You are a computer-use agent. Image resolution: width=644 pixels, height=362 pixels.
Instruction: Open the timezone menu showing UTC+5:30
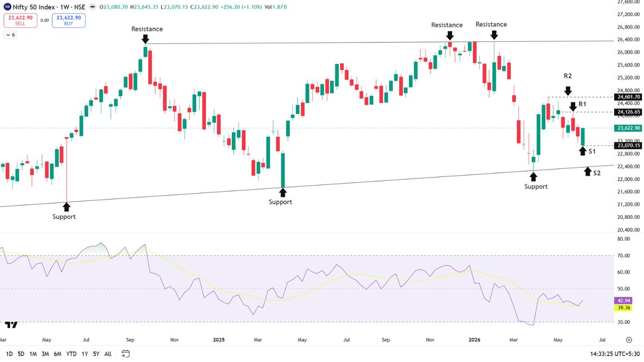click(x=614, y=354)
